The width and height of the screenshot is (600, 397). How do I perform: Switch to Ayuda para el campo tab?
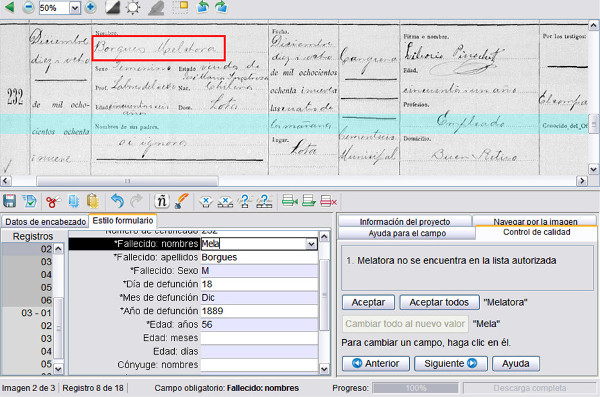click(407, 233)
